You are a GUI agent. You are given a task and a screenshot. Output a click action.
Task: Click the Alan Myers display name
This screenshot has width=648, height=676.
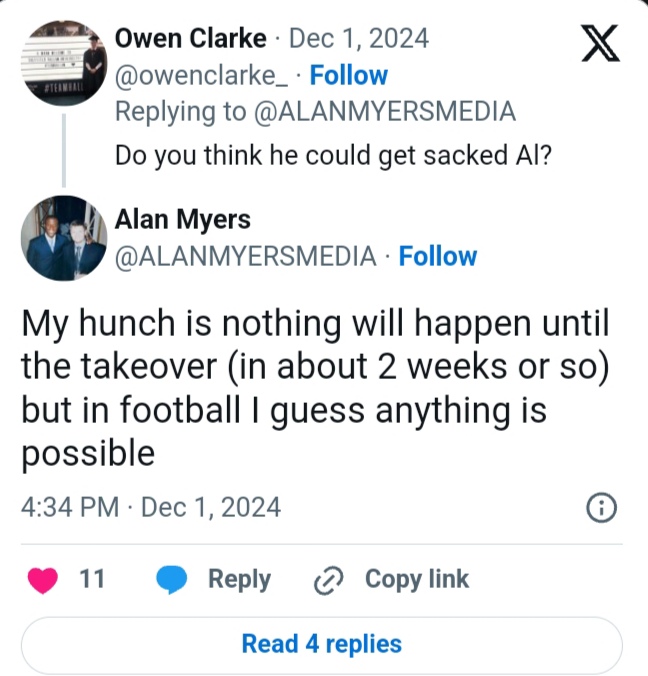[x=183, y=220]
